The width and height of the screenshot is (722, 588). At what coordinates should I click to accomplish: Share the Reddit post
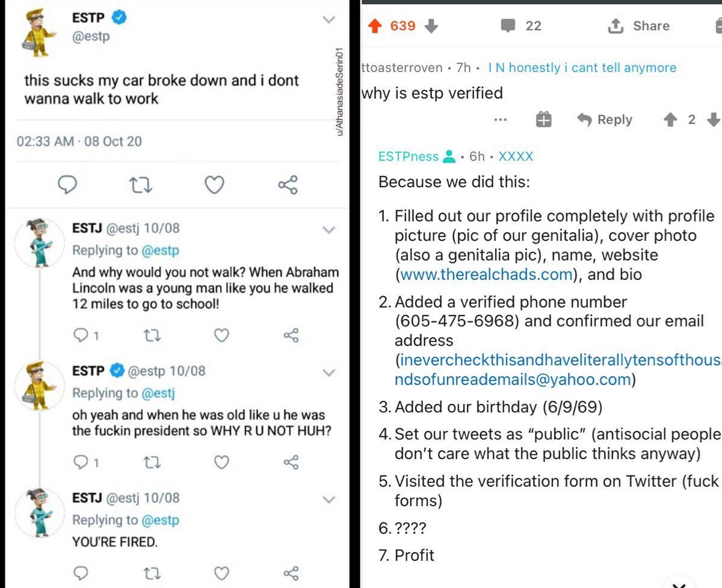pos(638,26)
